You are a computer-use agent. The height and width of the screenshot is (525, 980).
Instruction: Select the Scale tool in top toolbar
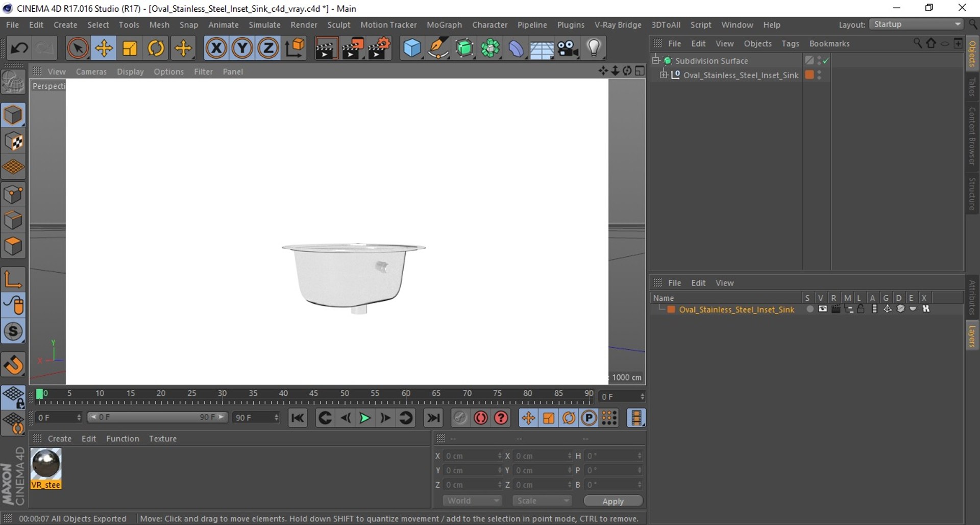130,49
